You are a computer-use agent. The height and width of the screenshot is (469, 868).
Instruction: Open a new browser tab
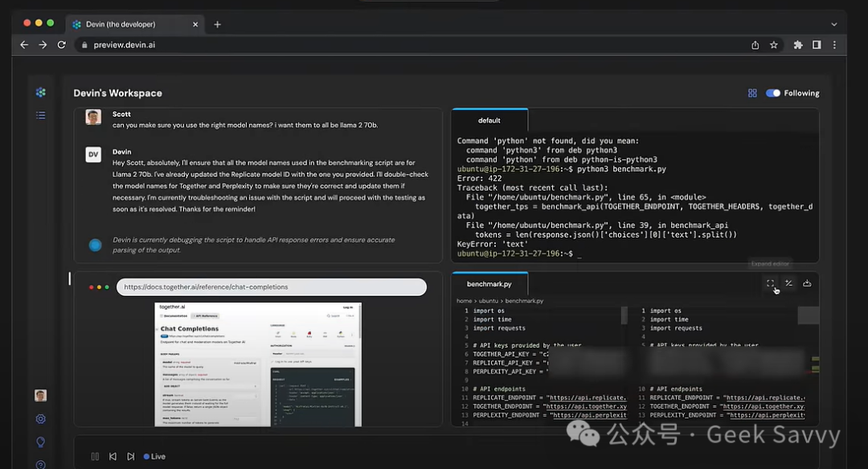(x=217, y=24)
